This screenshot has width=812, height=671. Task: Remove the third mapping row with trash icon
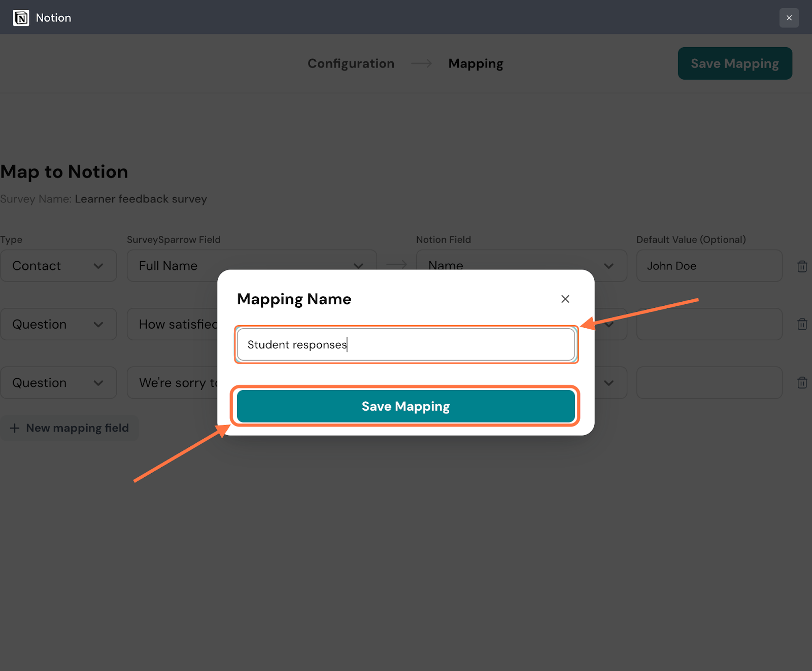click(x=802, y=382)
